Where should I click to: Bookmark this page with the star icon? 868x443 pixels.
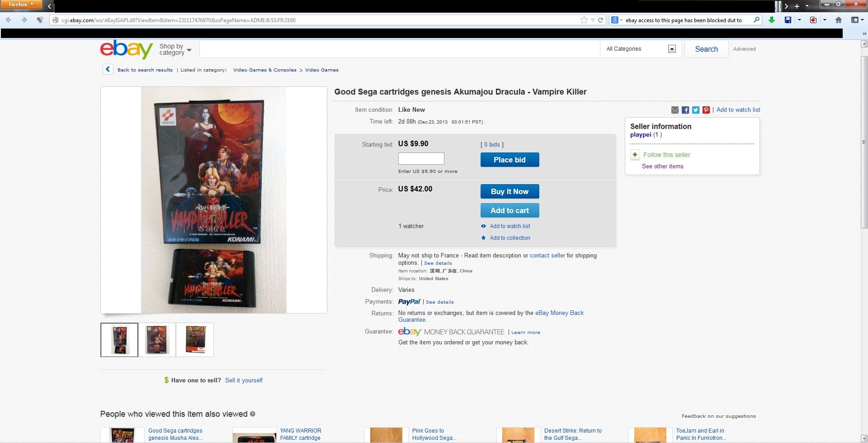[584, 20]
